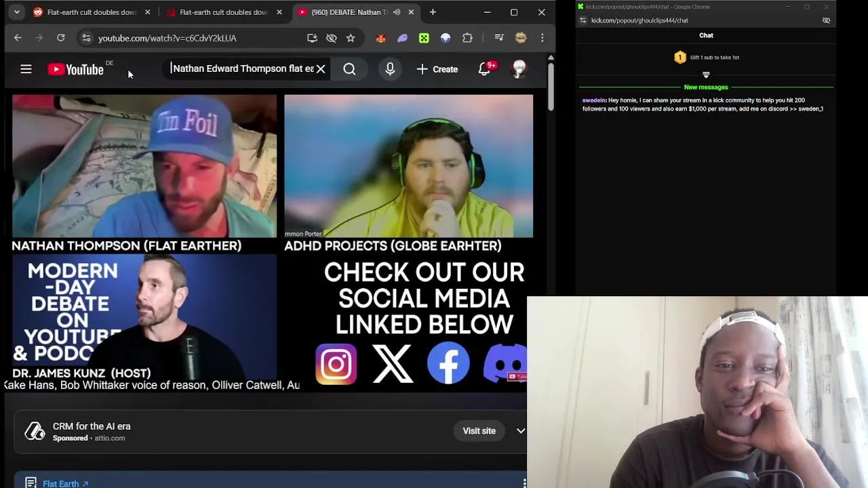The height and width of the screenshot is (488, 868).
Task: Expand the Kick leaderboard chevron
Action: (x=706, y=75)
